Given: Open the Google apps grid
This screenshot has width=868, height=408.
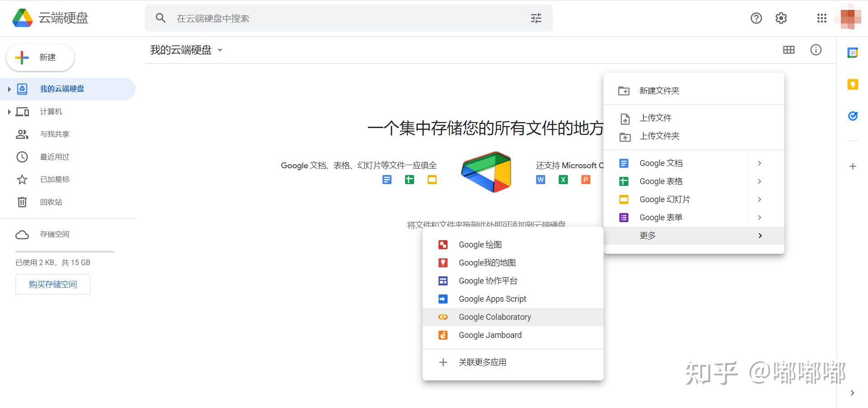Looking at the screenshot, I should click(x=822, y=18).
